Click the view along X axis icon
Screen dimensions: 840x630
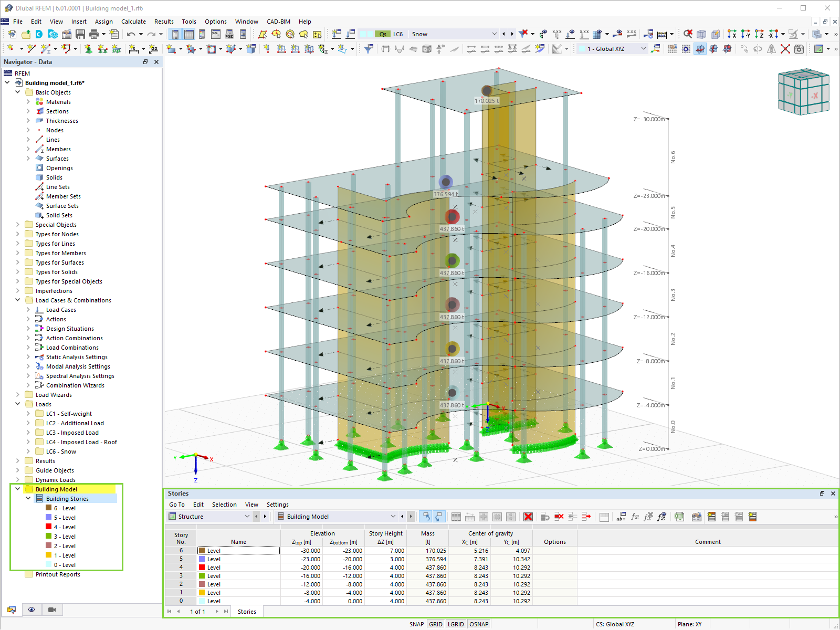click(732, 34)
